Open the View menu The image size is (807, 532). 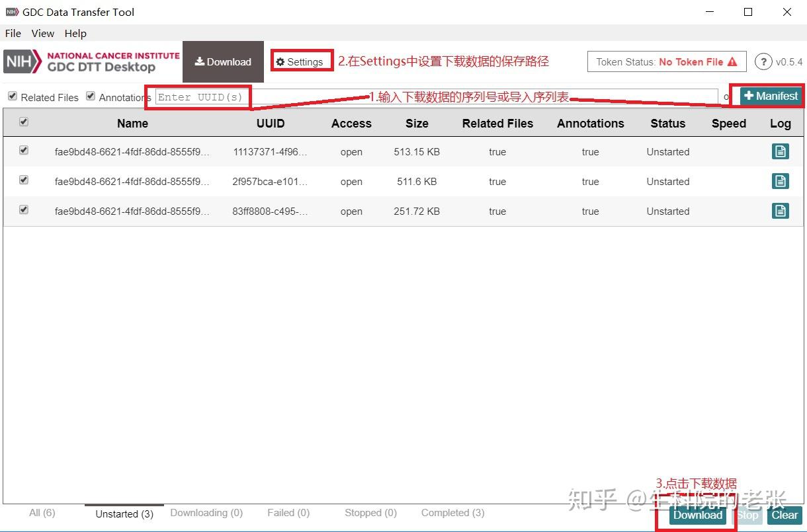(x=42, y=33)
